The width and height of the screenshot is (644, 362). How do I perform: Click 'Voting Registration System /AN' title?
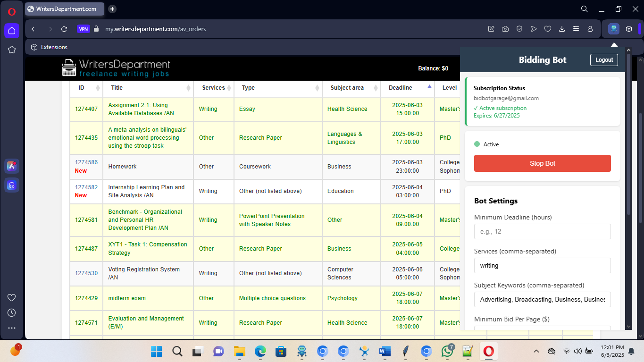[144, 273]
